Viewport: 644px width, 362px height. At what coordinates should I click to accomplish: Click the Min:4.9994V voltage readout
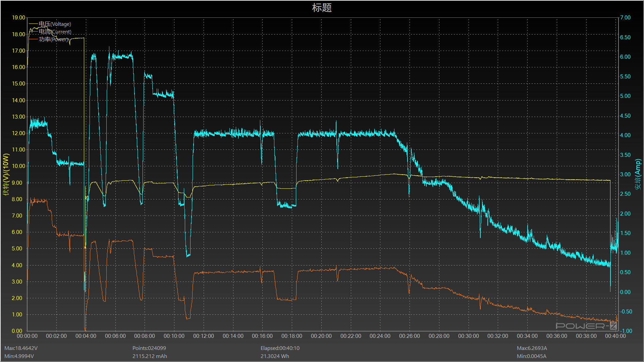[x=19, y=356]
